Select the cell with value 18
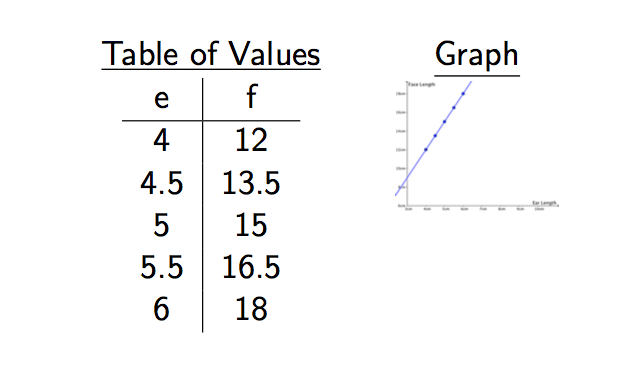Image resolution: width=638 pixels, height=376 pixels. coord(251,310)
